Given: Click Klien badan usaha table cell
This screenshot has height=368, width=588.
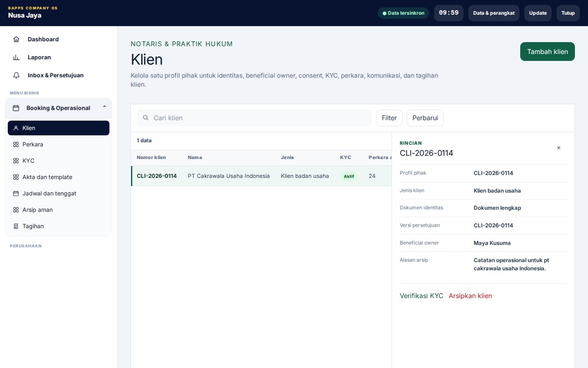Looking at the screenshot, I should point(305,176).
